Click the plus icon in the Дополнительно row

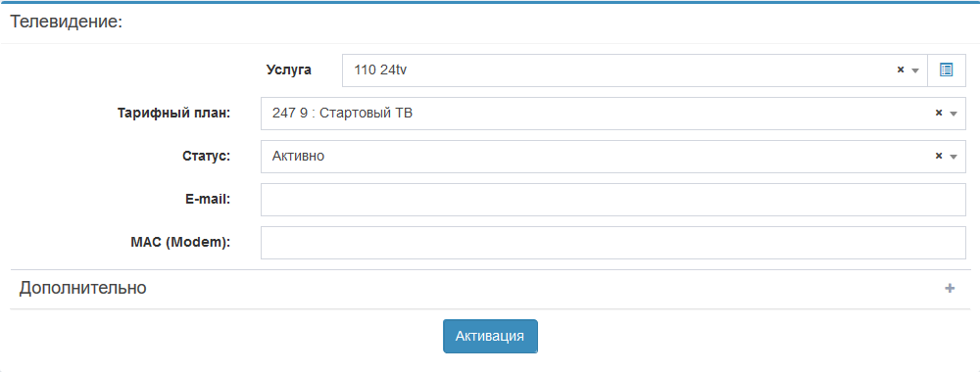click(x=950, y=289)
